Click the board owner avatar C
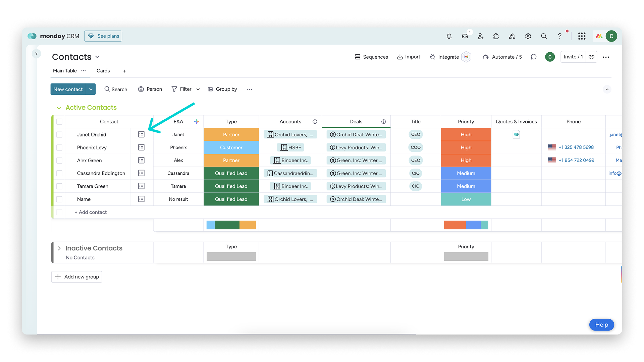 [x=550, y=57]
